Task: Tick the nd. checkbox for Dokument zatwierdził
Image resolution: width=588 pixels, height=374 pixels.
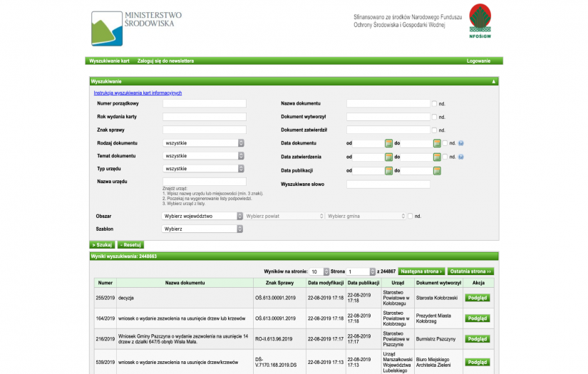Action: pyautogui.click(x=434, y=130)
